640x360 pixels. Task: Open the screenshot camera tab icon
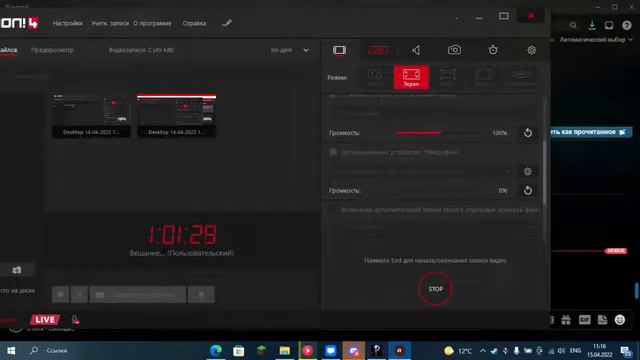click(454, 50)
